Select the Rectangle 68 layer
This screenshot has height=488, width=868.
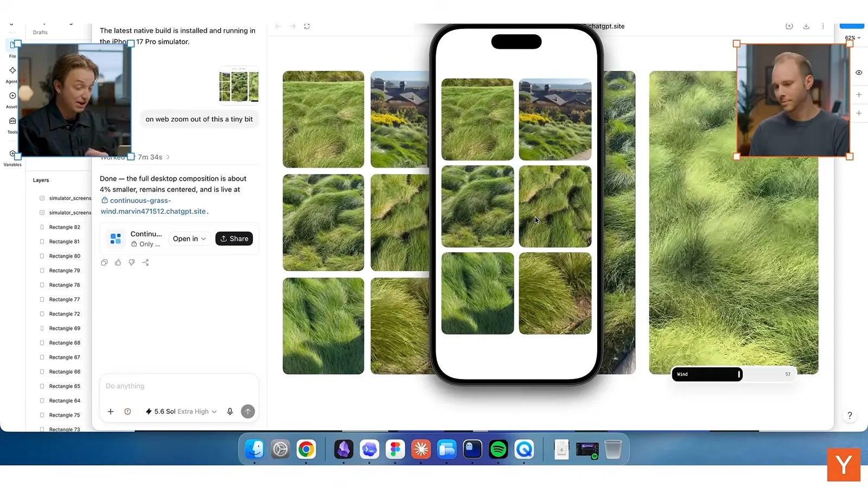[x=65, y=343]
